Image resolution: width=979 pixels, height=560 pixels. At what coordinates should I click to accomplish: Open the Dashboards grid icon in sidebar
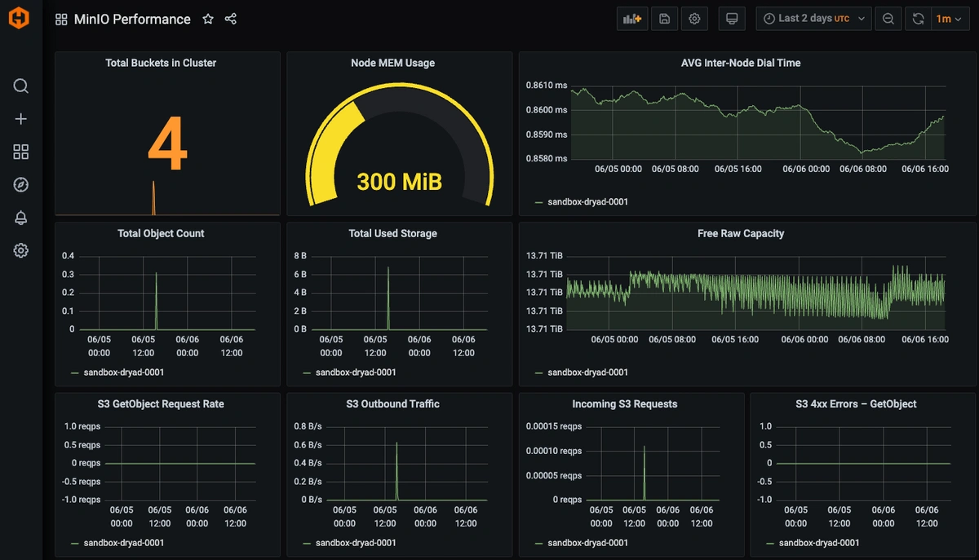[21, 152]
